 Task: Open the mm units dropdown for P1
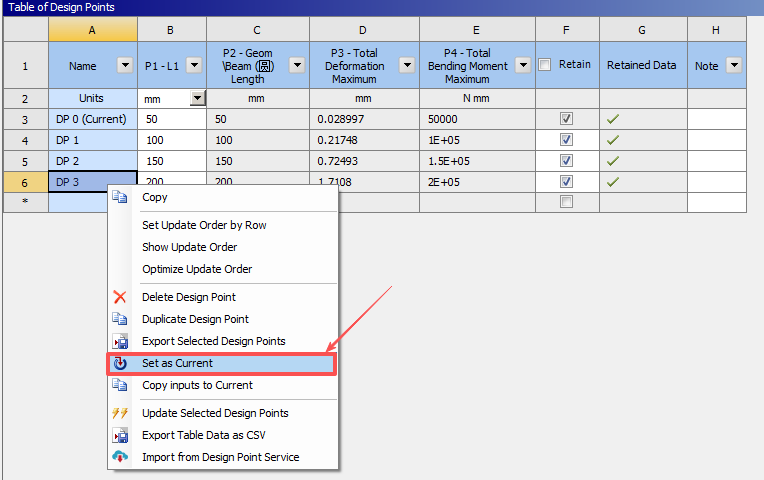(x=197, y=98)
